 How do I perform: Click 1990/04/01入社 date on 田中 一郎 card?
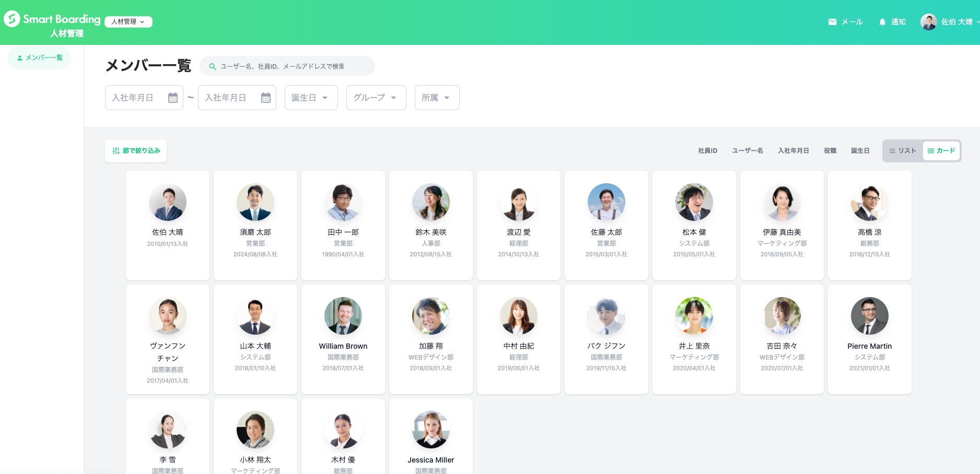point(343,255)
